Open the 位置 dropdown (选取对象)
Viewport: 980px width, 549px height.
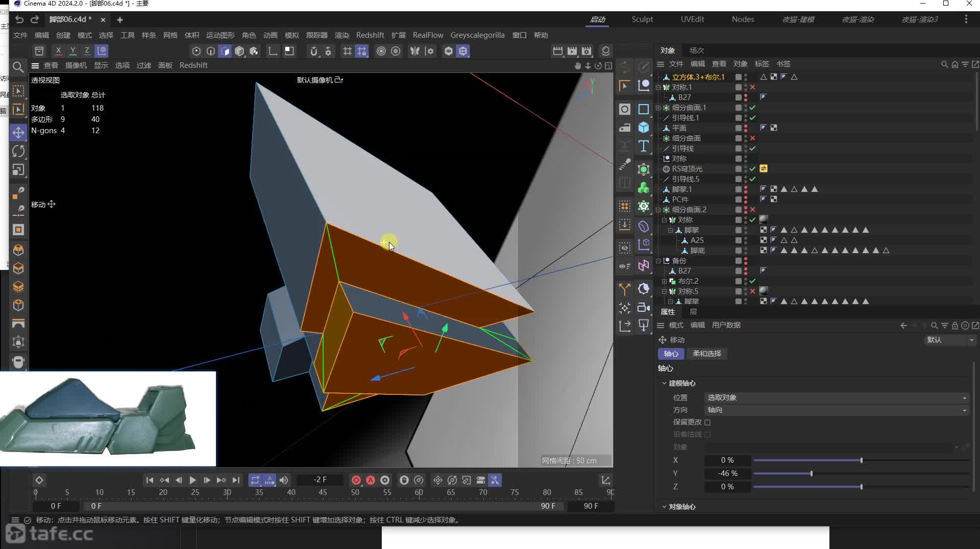tap(836, 397)
